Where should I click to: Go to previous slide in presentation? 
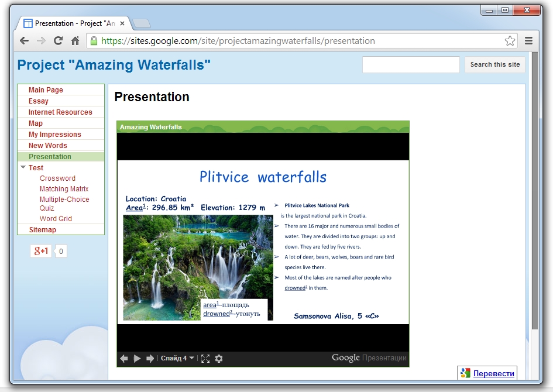[124, 359]
